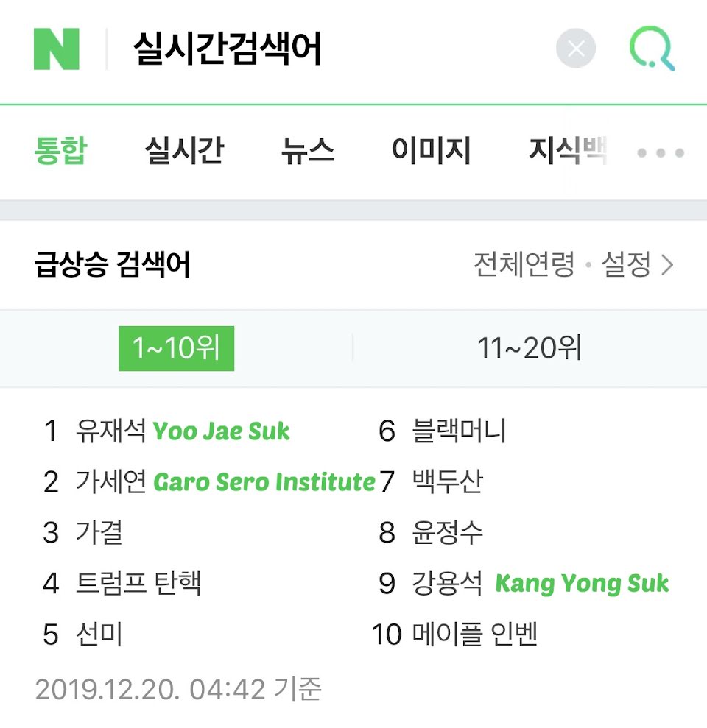
Task: Select the 1~10위 ranking toggle
Action: coord(177,348)
